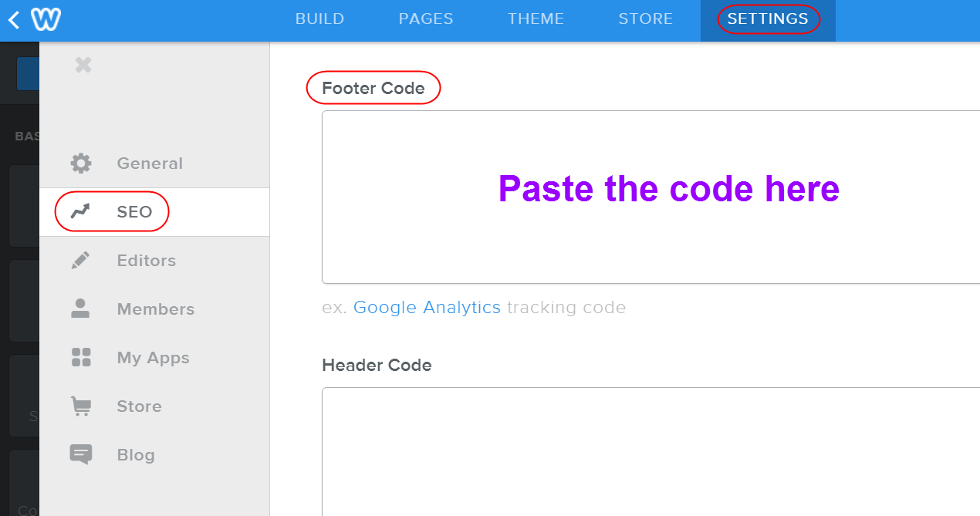Open the Theme tab
Image resolution: width=980 pixels, height=516 pixels.
coord(536,19)
